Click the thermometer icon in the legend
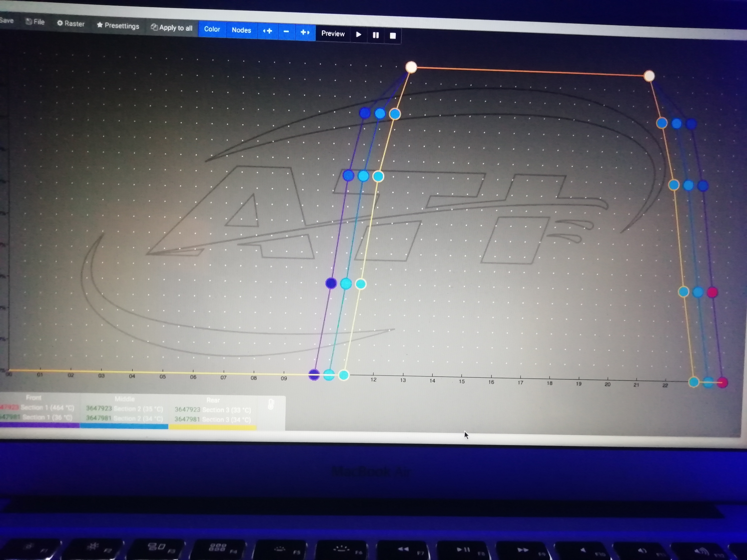This screenshot has width=747, height=560. click(x=271, y=404)
